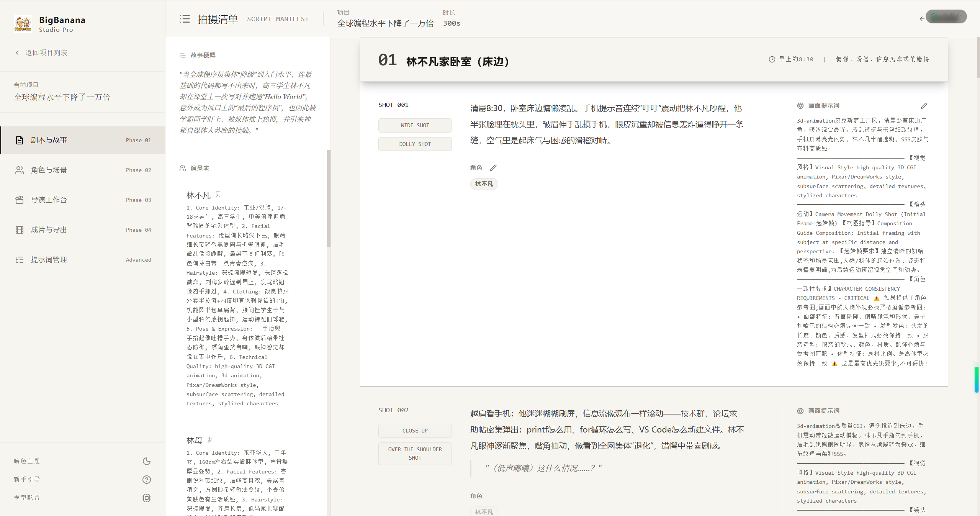Go back via 返回项目列表 link
Screen dimensions: 980x516
pos(42,53)
